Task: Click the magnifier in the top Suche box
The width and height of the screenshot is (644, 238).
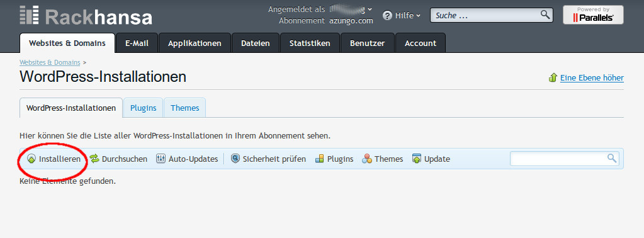Action: 545,15
